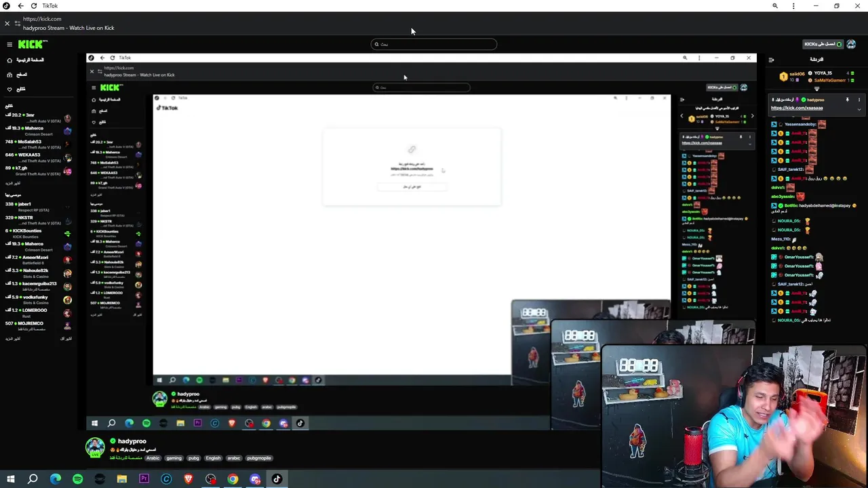Open k7_gh channel in outer sidebar
The height and width of the screenshot is (488, 868).
tap(38, 170)
